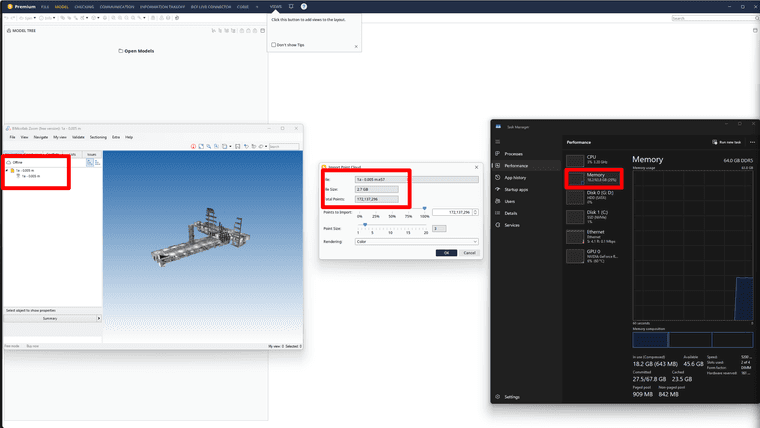Select the CPU performance thumbnail
Screen dimensions: 760x428
pyautogui.click(x=593, y=159)
